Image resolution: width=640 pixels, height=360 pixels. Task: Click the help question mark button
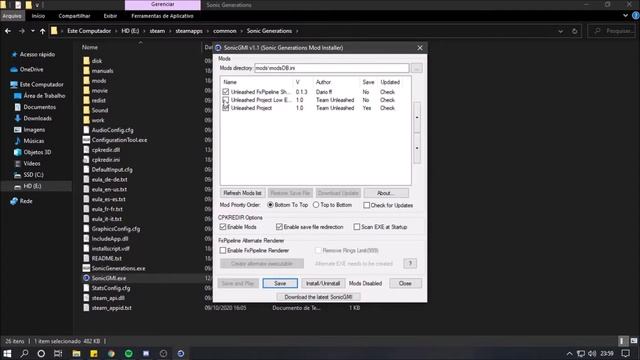pyautogui.click(x=410, y=263)
